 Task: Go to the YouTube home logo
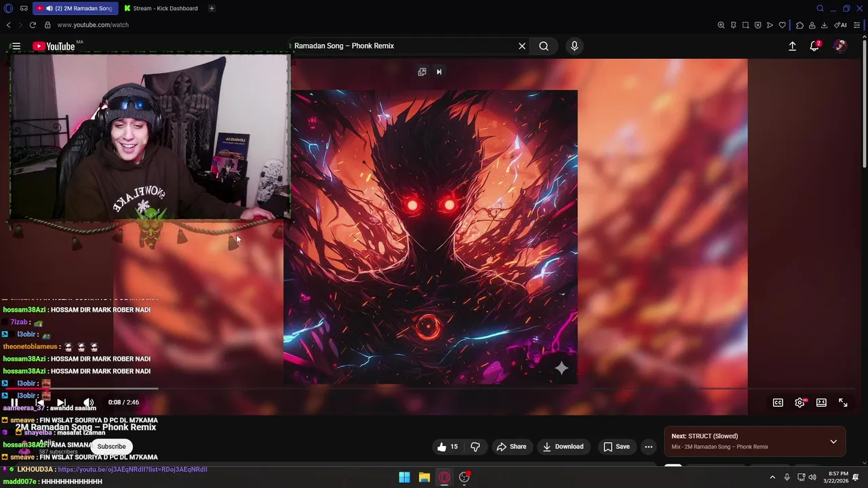(x=54, y=46)
